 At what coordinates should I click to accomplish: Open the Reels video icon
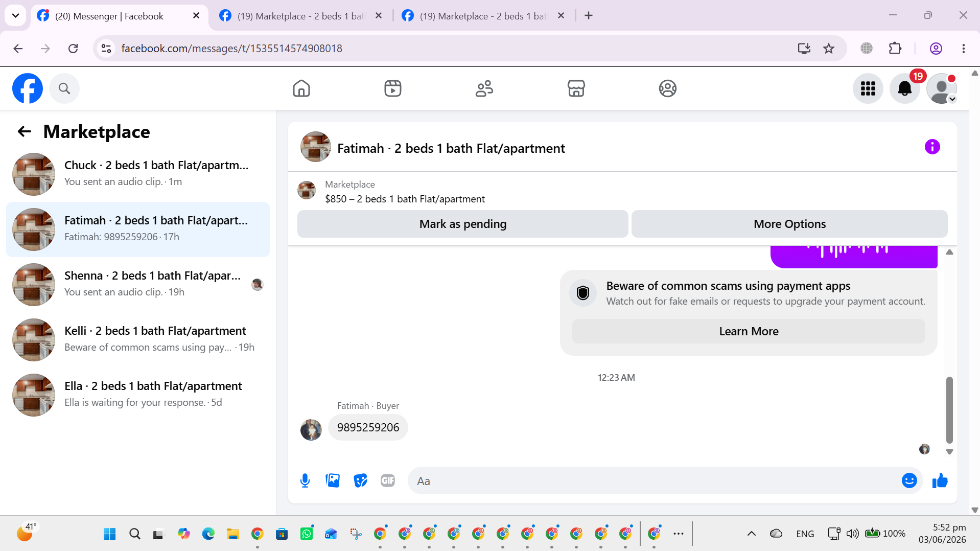coord(393,88)
